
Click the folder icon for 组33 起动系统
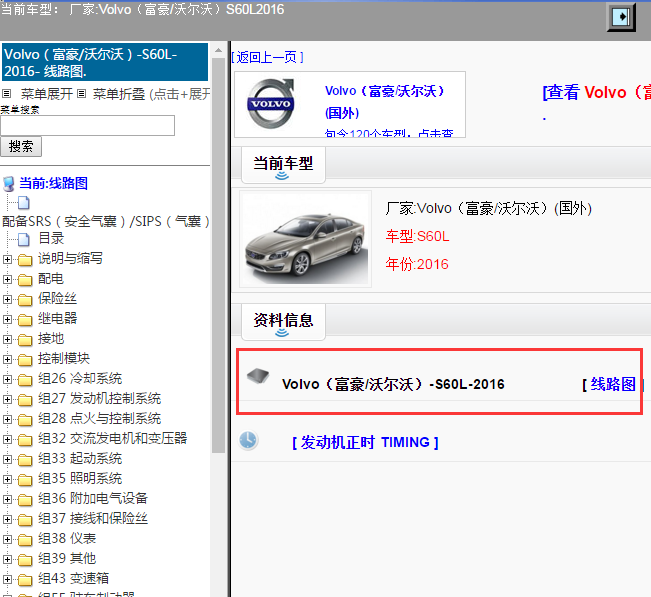(25, 460)
